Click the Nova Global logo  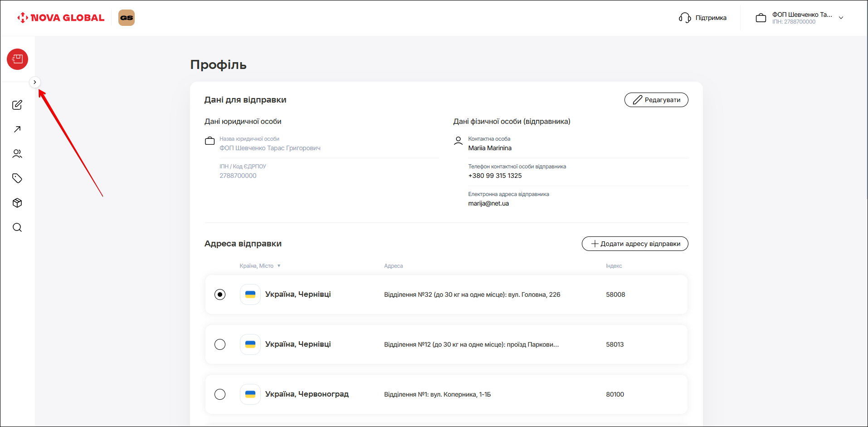(61, 18)
